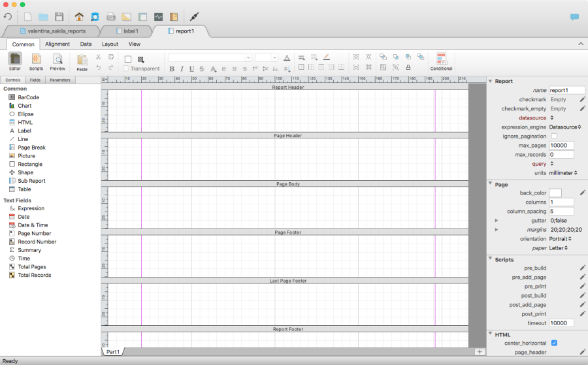Lock selected control with padlock icon
Image resolution: width=588 pixels, height=365 pixels.
408,67
